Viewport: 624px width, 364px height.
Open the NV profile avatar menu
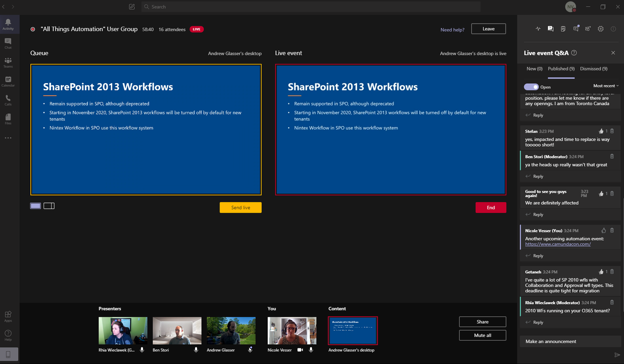click(x=570, y=7)
